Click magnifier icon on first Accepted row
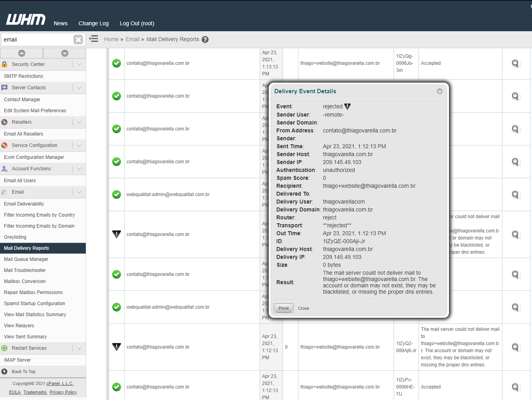Screen dimensions: 532x400 515,63
